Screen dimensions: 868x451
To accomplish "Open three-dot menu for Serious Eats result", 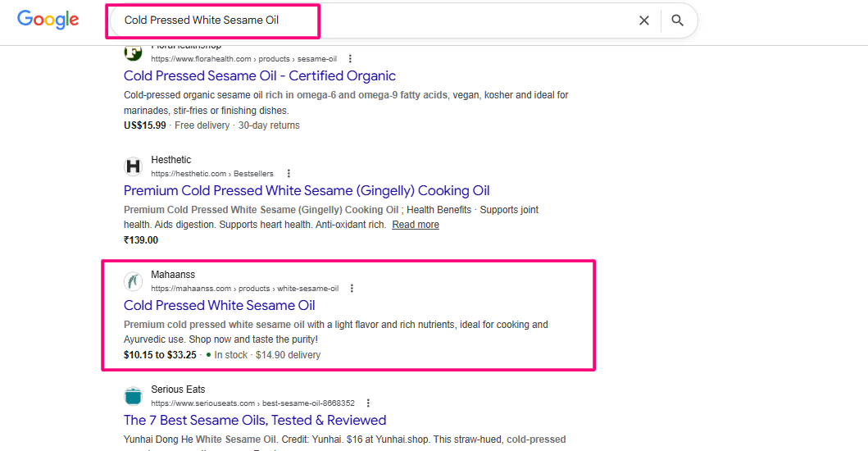I will (x=368, y=403).
